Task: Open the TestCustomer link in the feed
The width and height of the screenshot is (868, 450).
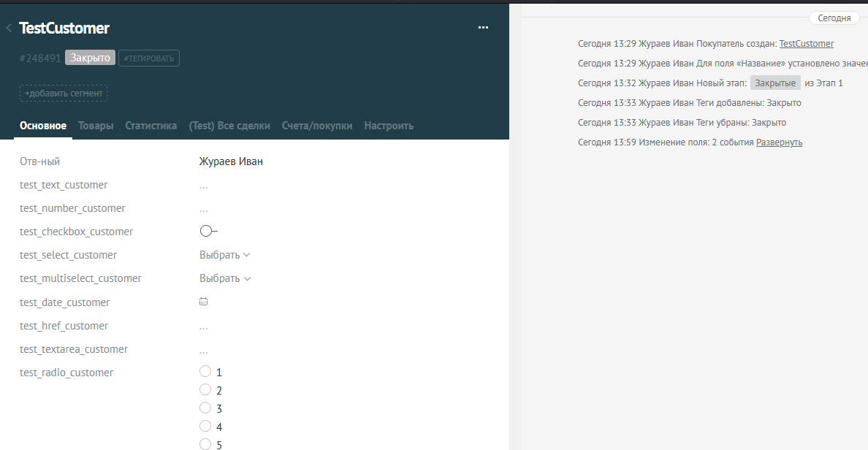Action: coord(806,43)
